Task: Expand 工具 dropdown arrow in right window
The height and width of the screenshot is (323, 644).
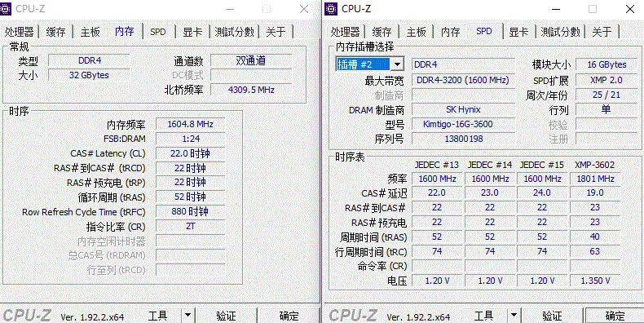Action: (514, 315)
